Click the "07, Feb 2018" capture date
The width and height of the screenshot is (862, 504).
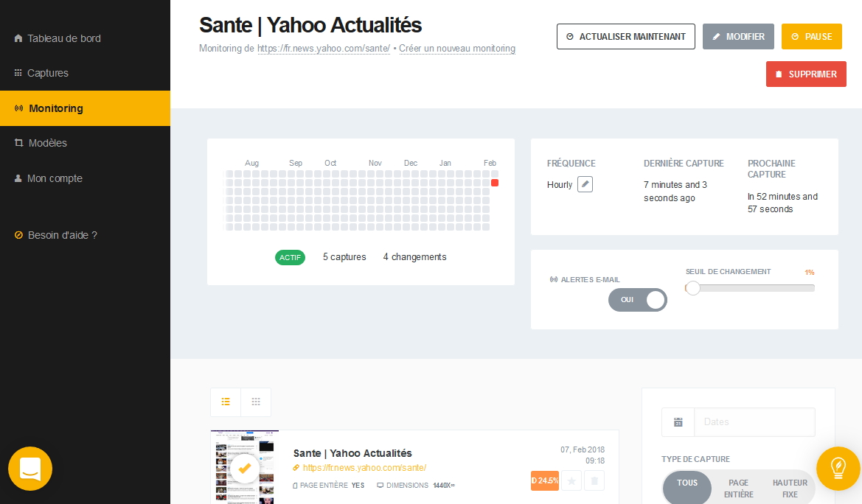click(x=583, y=449)
